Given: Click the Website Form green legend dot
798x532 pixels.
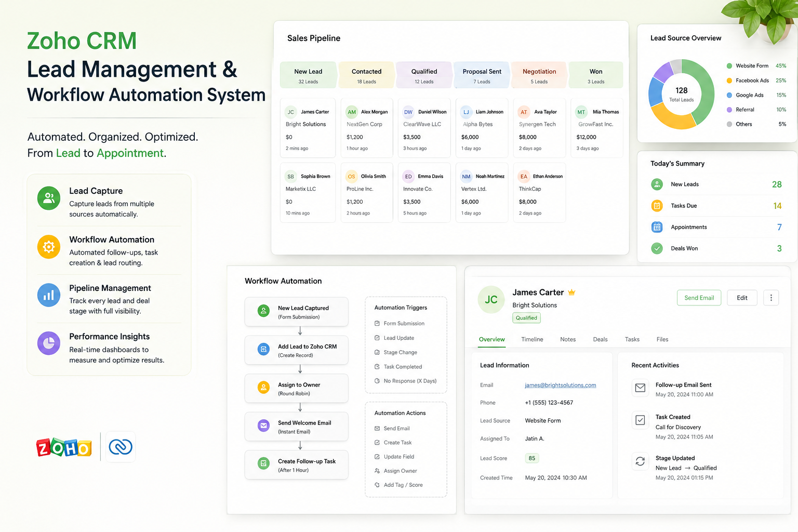Looking at the screenshot, I should click(x=729, y=66).
